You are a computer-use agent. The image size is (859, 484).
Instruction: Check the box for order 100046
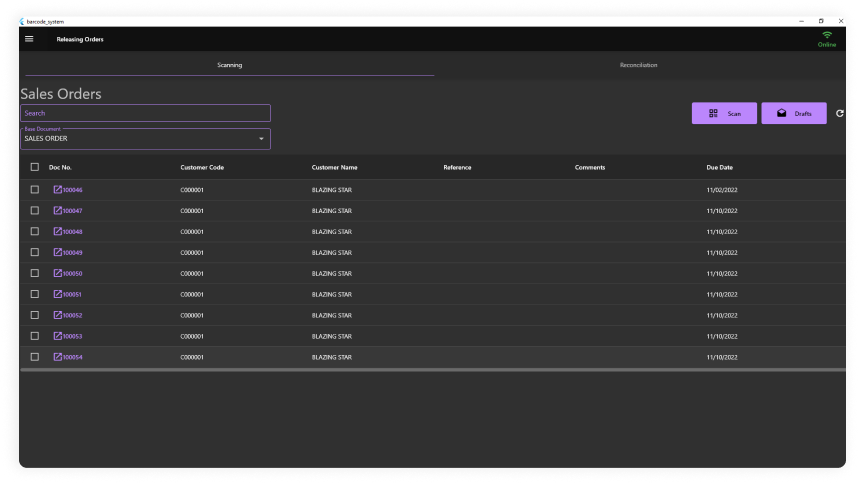[35, 190]
